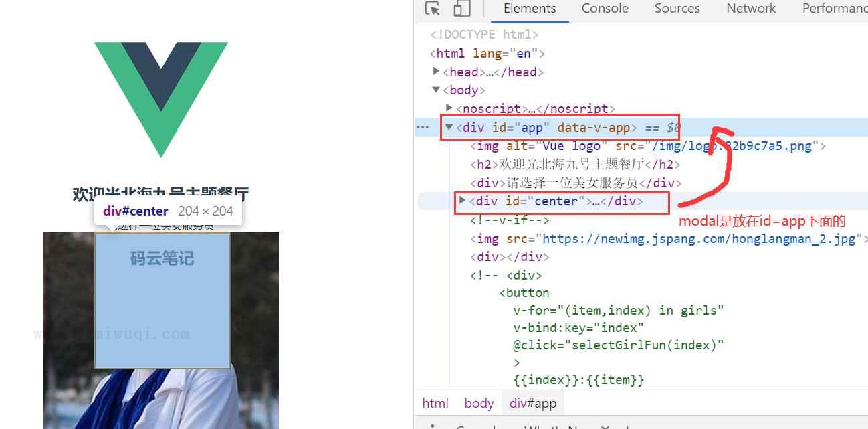
Task: Switch to the Network tab
Action: (751, 9)
